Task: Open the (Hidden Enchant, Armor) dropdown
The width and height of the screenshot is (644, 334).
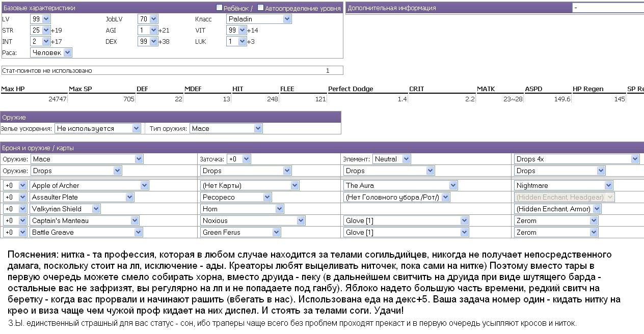Action: coord(558,209)
